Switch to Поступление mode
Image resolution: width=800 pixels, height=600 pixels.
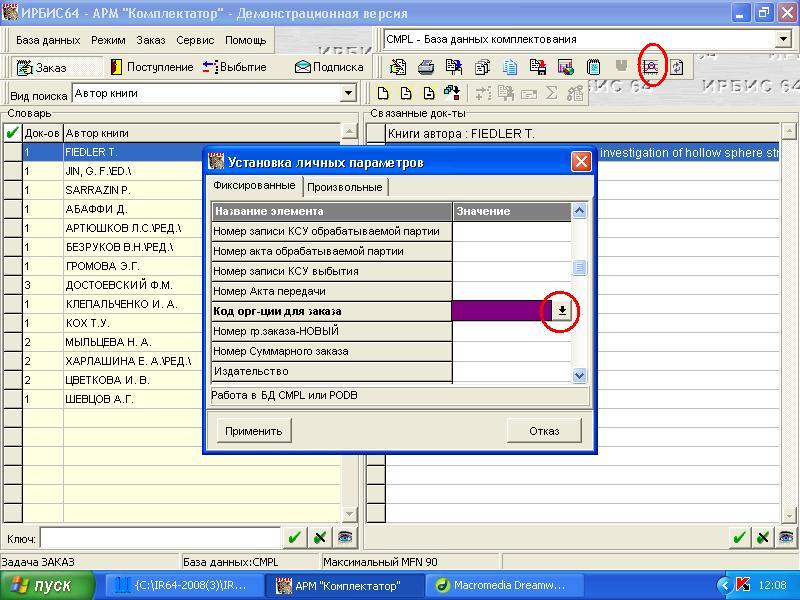(x=151, y=67)
